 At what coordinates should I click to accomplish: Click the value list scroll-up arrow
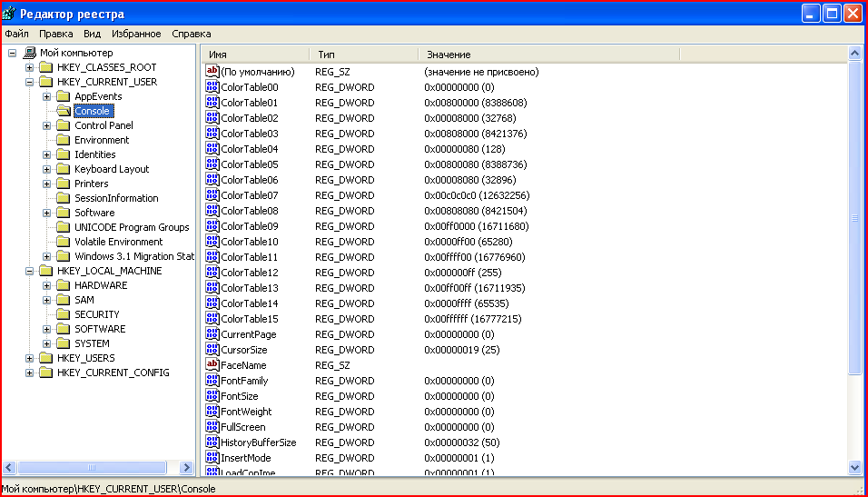(854, 54)
